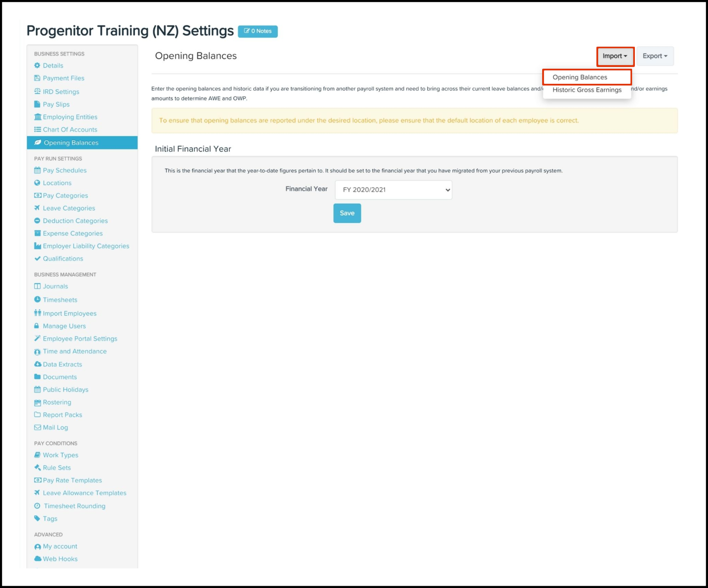Click the gavel icon for Rule Sets
The width and height of the screenshot is (708, 588).
coord(37,467)
